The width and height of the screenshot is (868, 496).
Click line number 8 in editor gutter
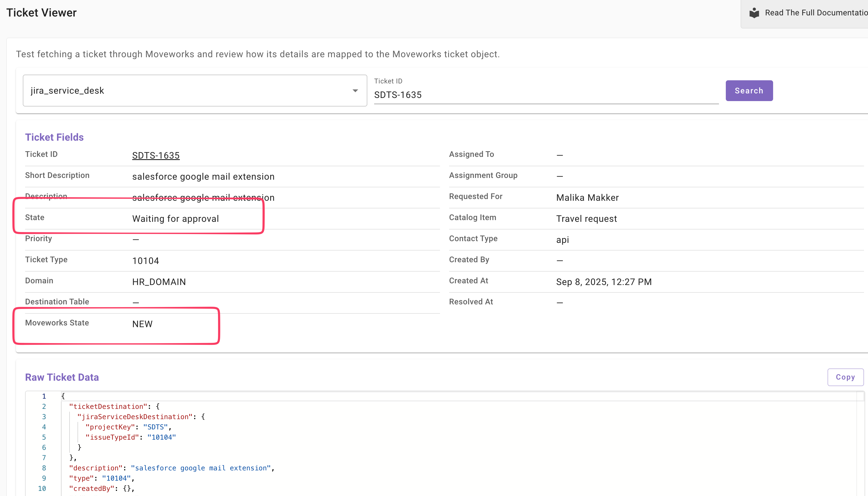pyautogui.click(x=44, y=468)
